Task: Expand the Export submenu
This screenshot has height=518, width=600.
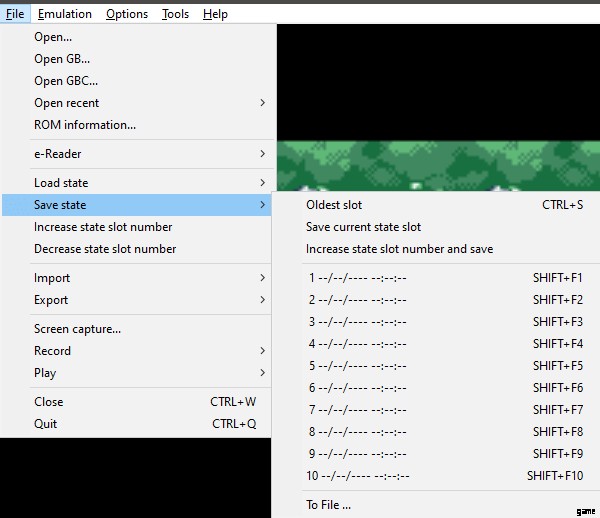Action: (x=51, y=300)
